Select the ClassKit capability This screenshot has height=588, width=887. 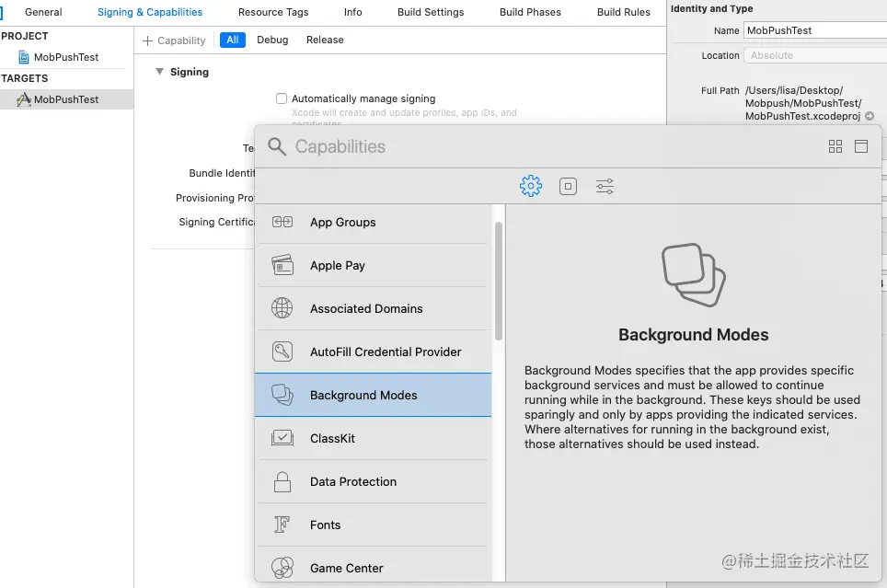374,438
